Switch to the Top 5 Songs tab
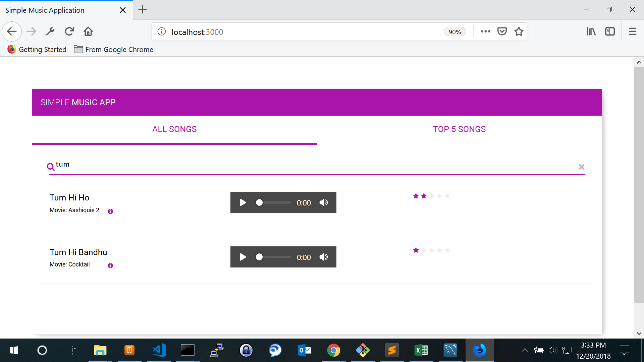644x362 pixels. (x=459, y=129)
